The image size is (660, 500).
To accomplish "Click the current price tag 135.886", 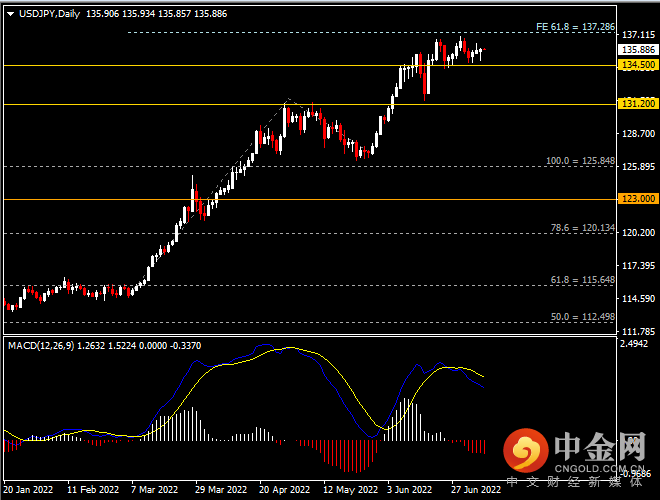I will point(638,50).
